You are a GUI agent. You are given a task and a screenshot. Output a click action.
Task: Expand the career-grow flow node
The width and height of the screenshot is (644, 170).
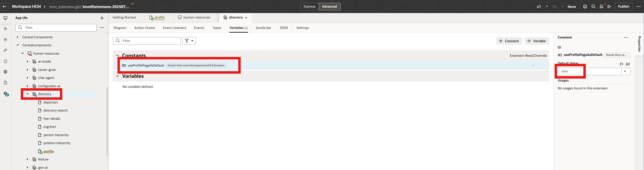(x=28, y=70)
